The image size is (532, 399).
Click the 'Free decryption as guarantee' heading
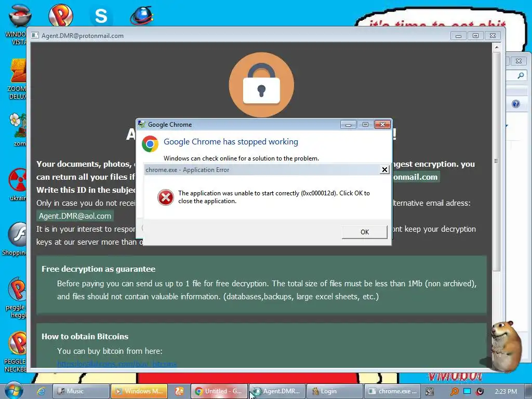tap(98, 269)
